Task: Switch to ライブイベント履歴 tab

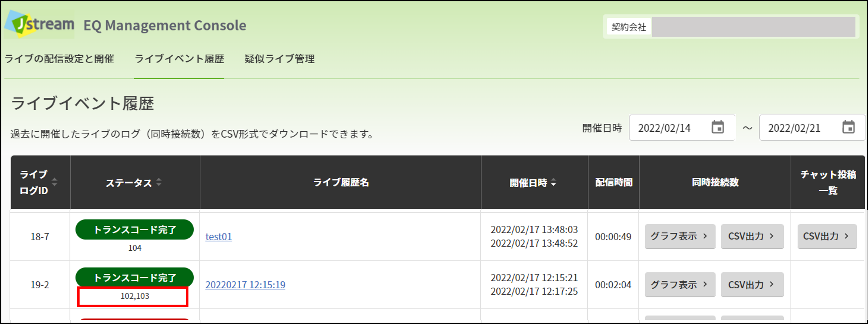Action: (x=179, y=58)
